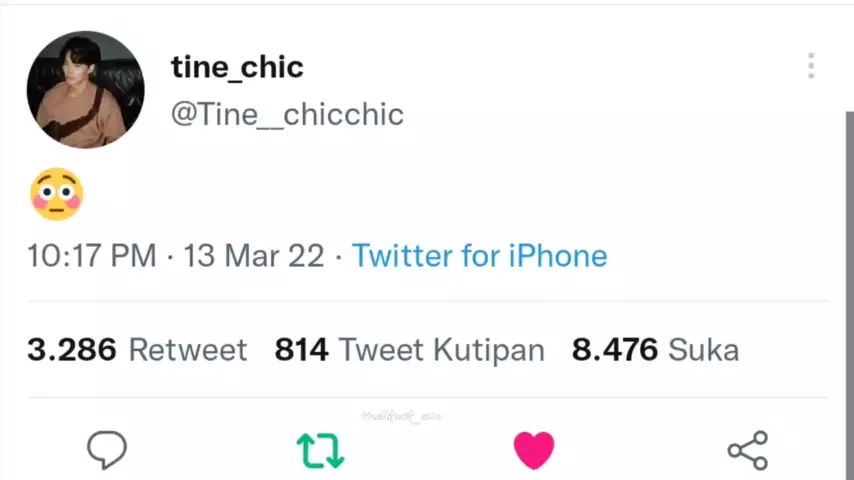Click the faint watermark text
Viewport: 854px width, 480px height.
[x=400, y=416]
